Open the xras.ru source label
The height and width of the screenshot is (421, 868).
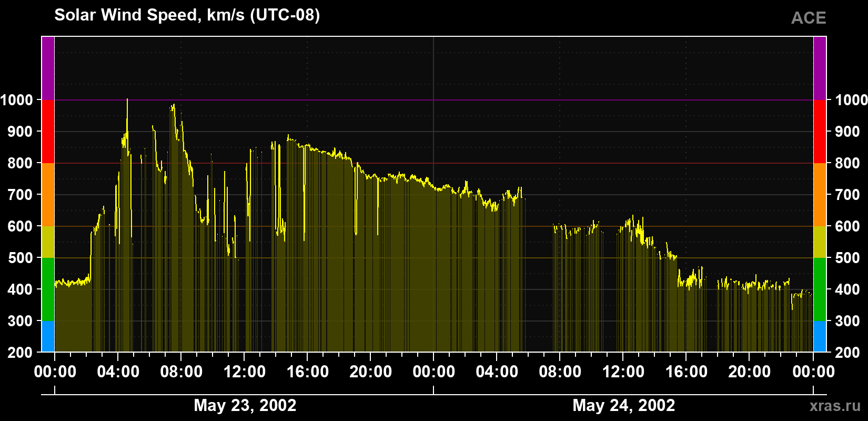click(x=835, y=406)
